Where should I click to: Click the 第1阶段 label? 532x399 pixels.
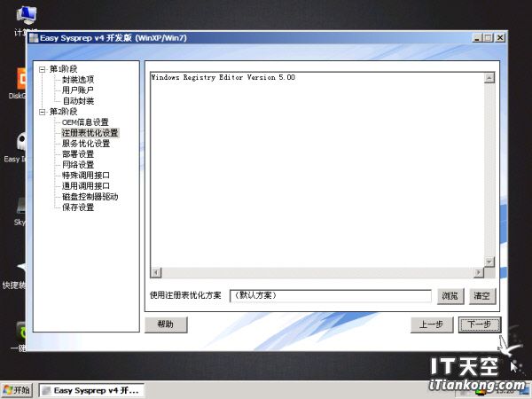point(64,69)
